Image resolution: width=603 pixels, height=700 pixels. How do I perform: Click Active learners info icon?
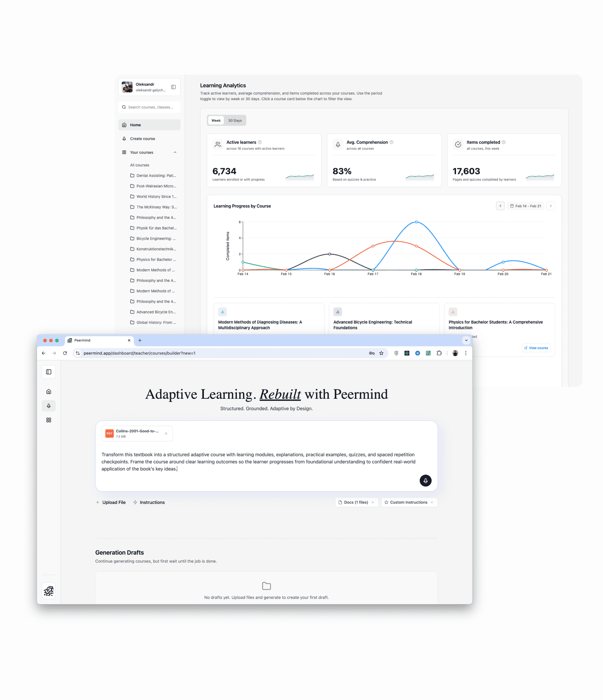(x=260, y=142)
